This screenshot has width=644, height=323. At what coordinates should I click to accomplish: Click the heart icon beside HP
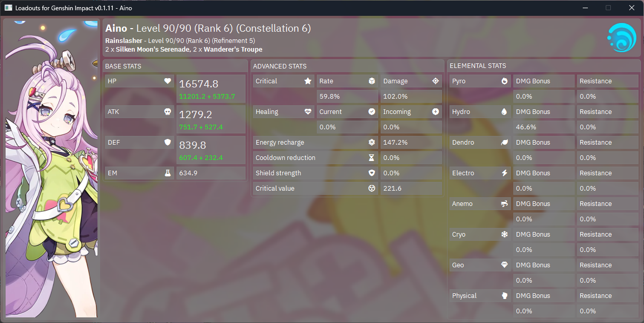[x=167, y=81]
